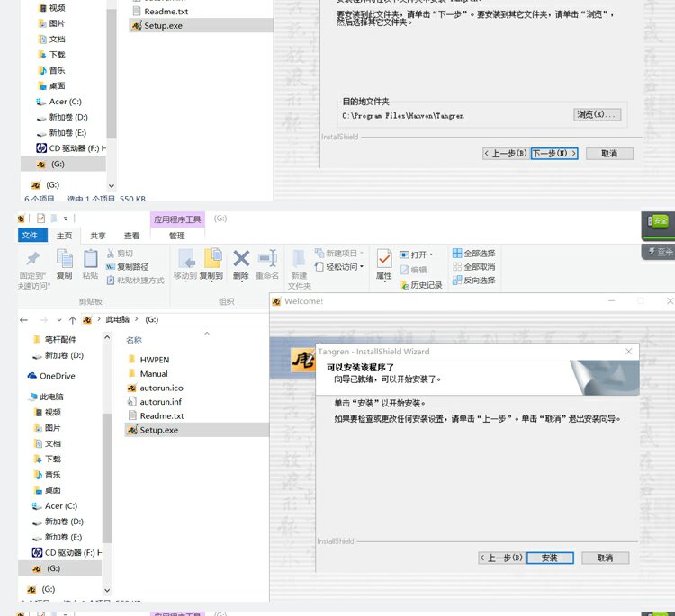Toggle the quick-access toolbar checkmark icon
The image size is (675, 616).
tap(40, 219)
